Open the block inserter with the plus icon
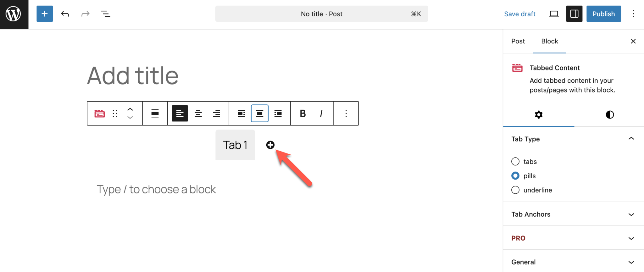 44,14
